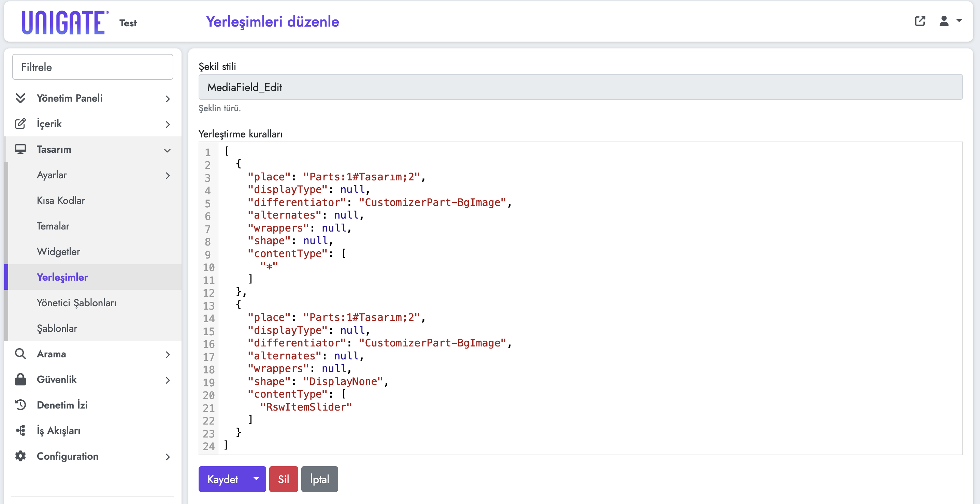
Task: Click line number 13 in editor gutter
Action: 208,306
